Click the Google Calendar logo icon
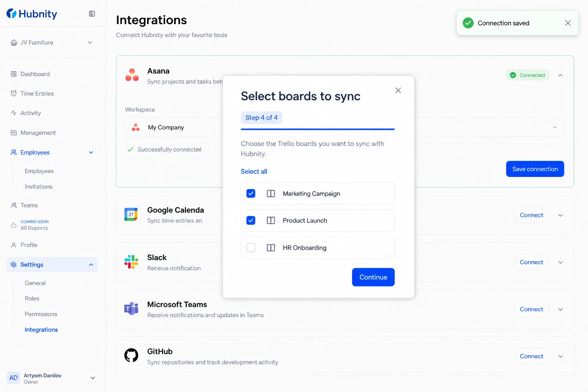 pyautogui.click(x=131, y=214)
